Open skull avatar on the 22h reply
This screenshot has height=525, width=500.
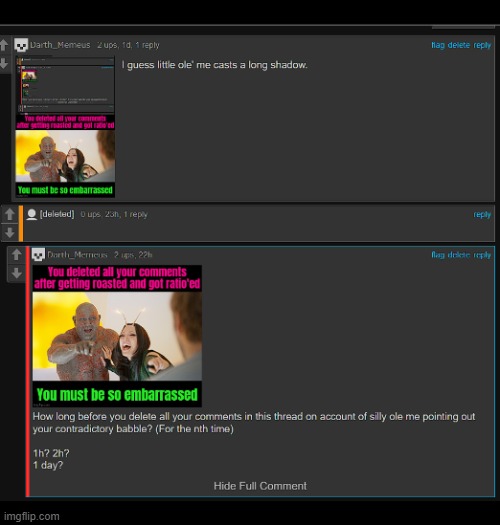pyautogui.click(x=38, y=255)
